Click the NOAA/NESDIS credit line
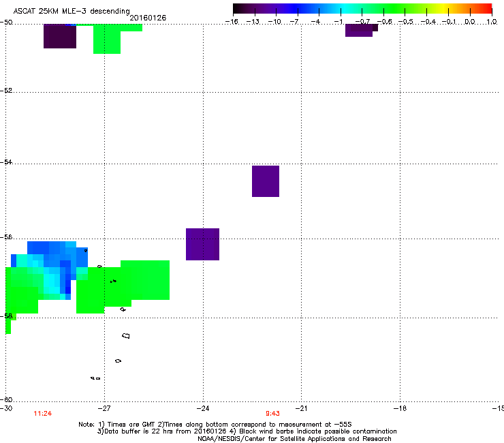504x443 pixels. 294,439
